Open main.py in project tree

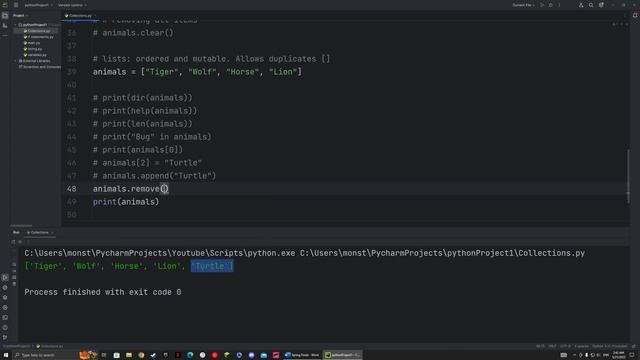pos(32,43)
